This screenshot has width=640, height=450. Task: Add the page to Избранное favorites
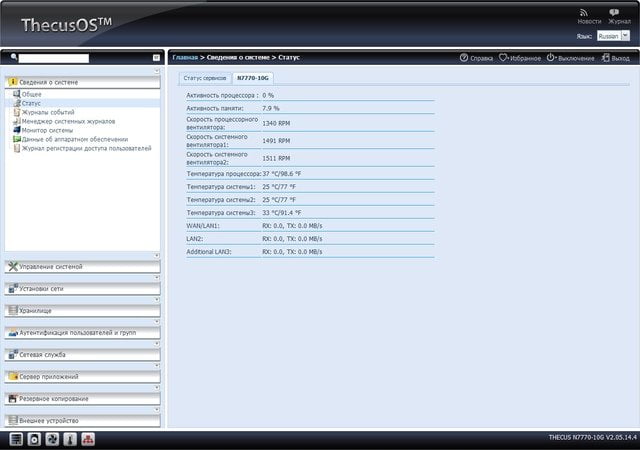(520, 58)
